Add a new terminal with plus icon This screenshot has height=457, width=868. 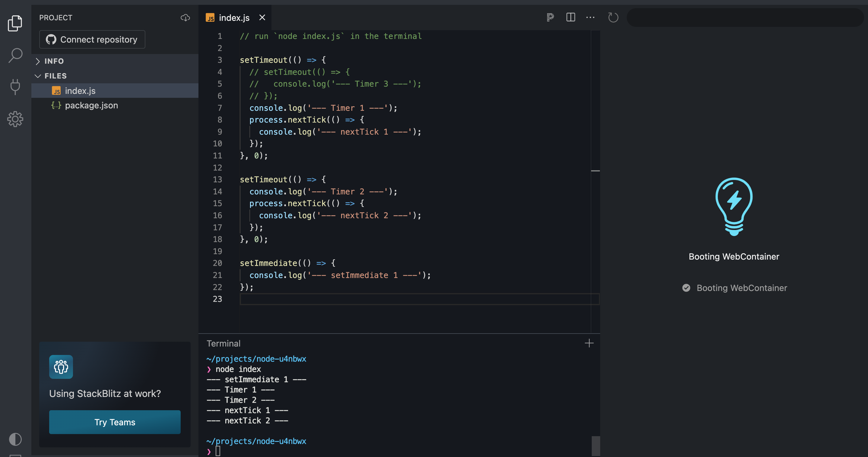pos(589,343)
